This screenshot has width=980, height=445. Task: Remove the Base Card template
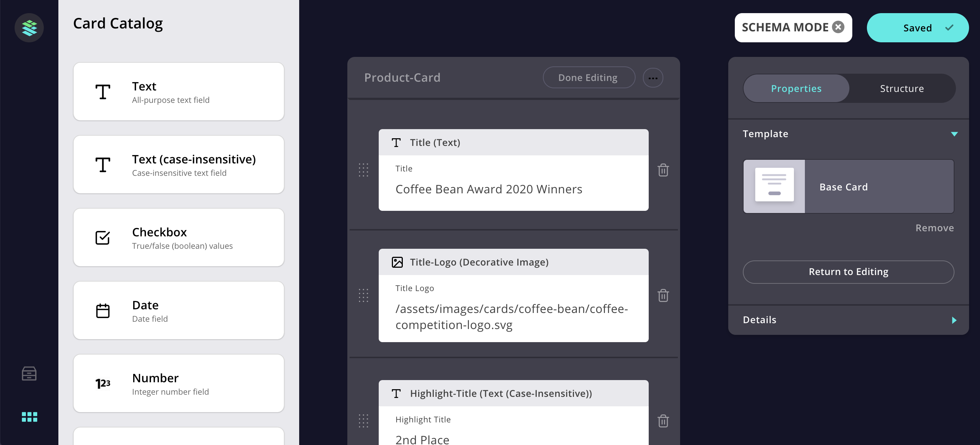(x=935, y=228)
